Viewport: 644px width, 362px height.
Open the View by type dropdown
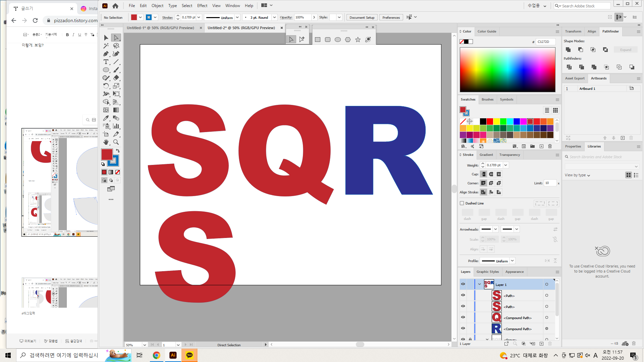577,175
